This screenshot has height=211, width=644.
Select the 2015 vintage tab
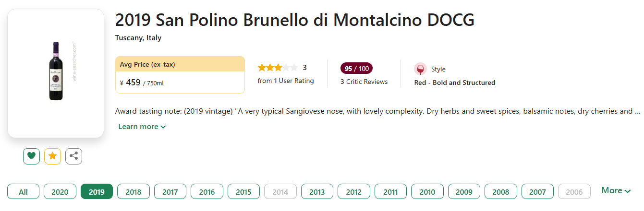243,192
